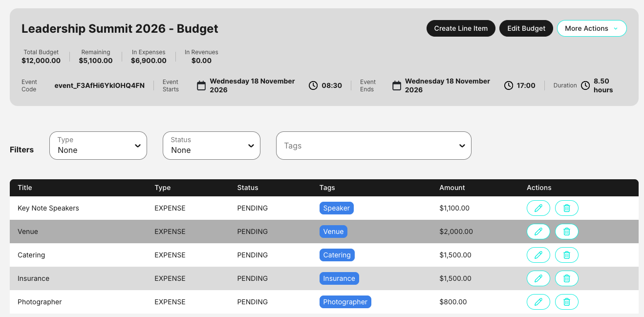Select the blue Venue tag chip
Viewport: 644px width, 317px height.
333,232
